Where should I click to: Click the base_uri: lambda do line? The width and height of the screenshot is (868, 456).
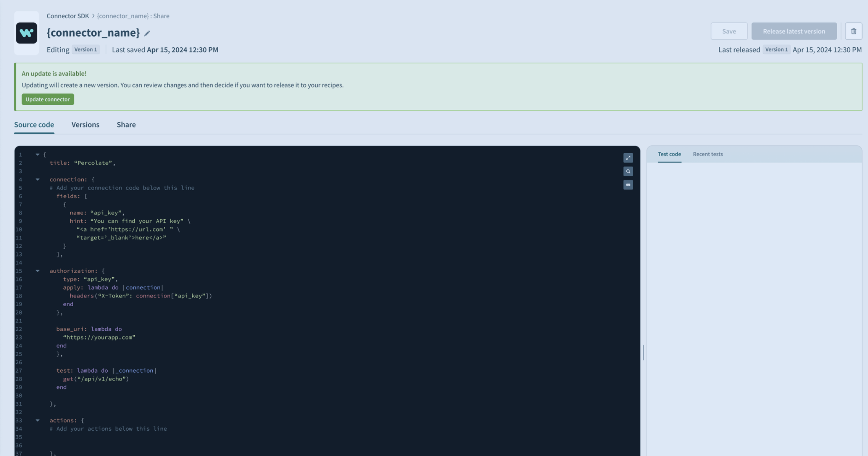tap(89, 329)
